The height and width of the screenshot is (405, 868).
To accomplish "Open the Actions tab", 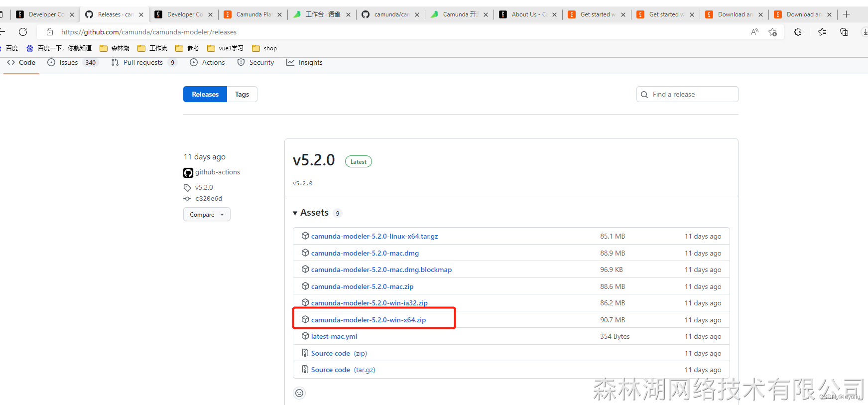I will point(207,62).
